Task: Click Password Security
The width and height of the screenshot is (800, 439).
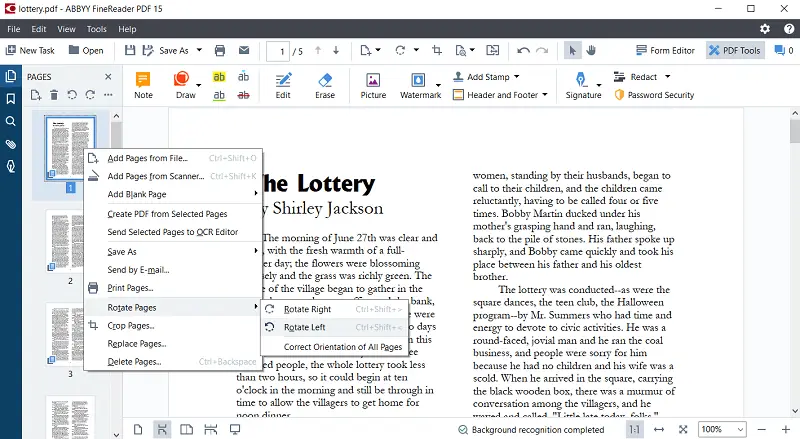Action: [x=654, y=95]
